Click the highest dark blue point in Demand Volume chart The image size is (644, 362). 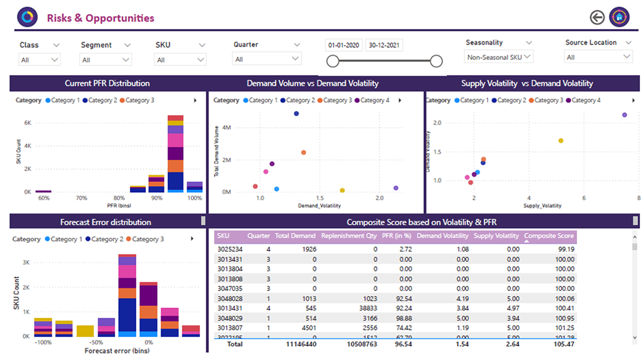point(296,114)
